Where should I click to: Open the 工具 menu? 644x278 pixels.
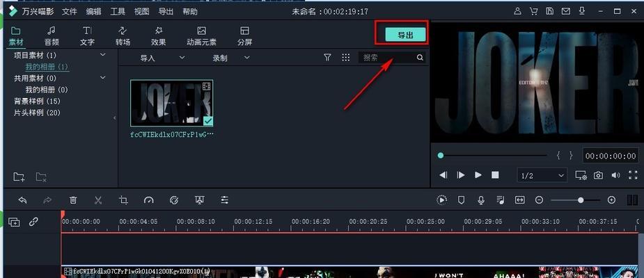[x=118, y=12]
